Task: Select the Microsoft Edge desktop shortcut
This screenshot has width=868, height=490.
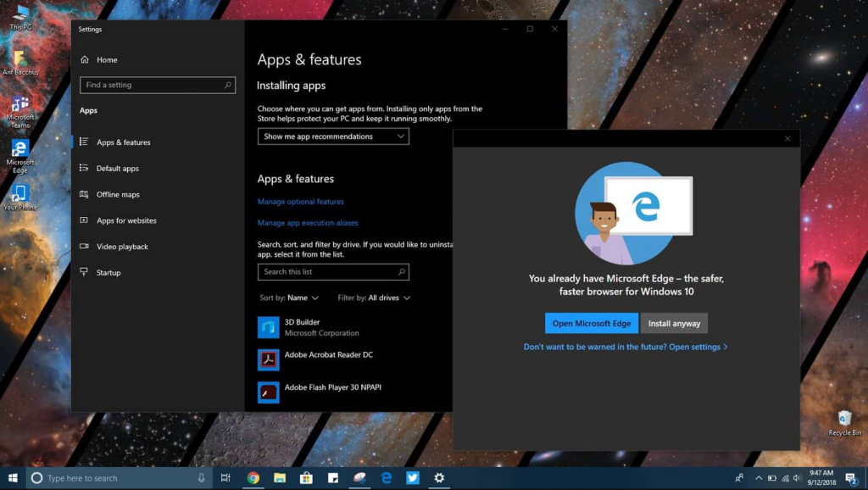Action: [x=20, y=157]
